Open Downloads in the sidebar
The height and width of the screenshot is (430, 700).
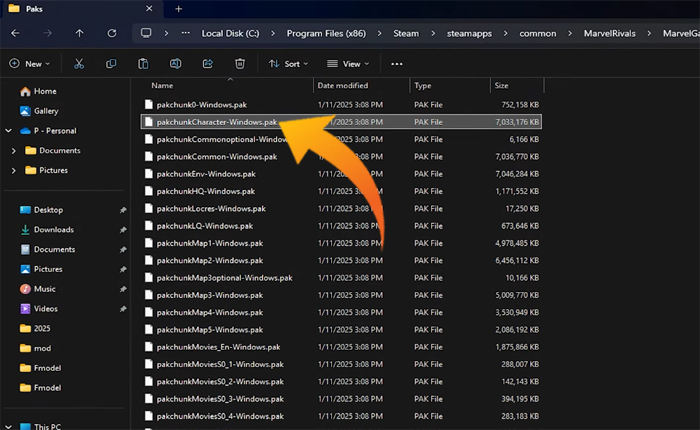coord(53,229)
